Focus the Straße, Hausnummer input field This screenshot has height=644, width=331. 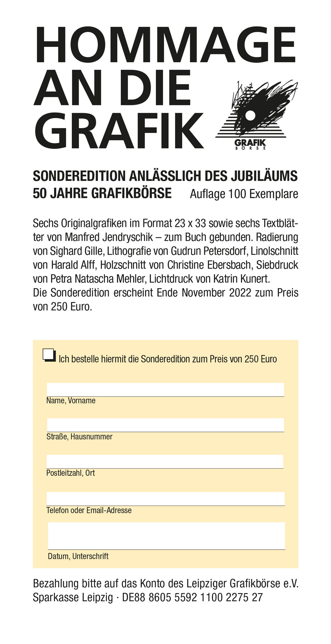[165, 425]
